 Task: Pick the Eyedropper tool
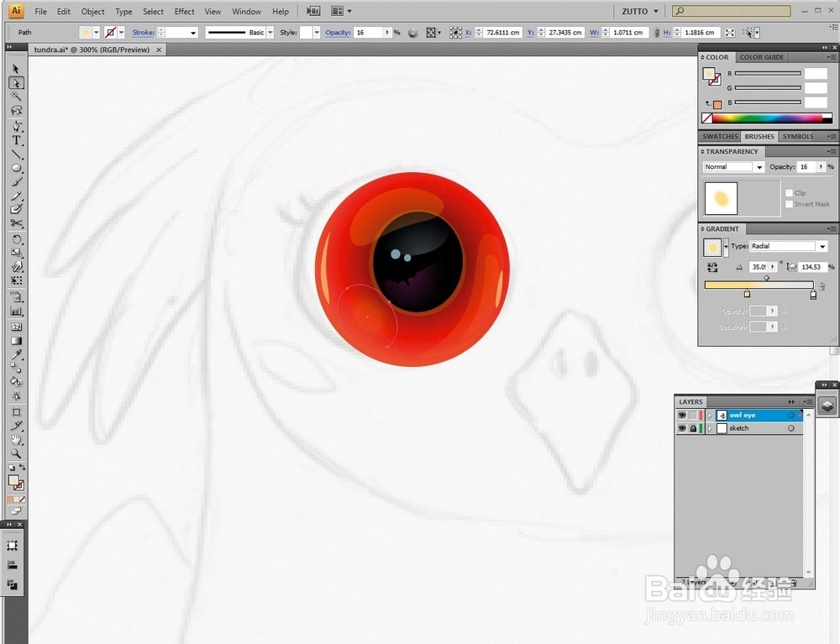[16, 354]
